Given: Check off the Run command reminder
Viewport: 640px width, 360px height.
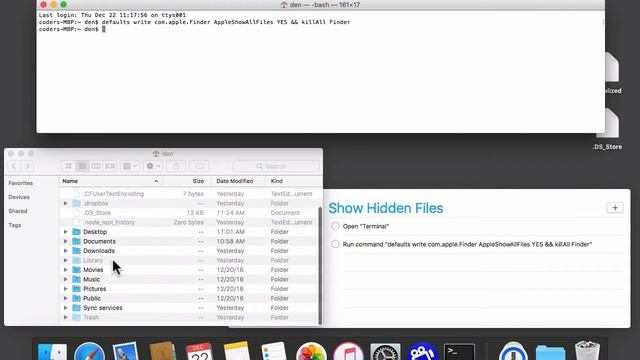Looking at the screenshot, I should tap(336, 244).
